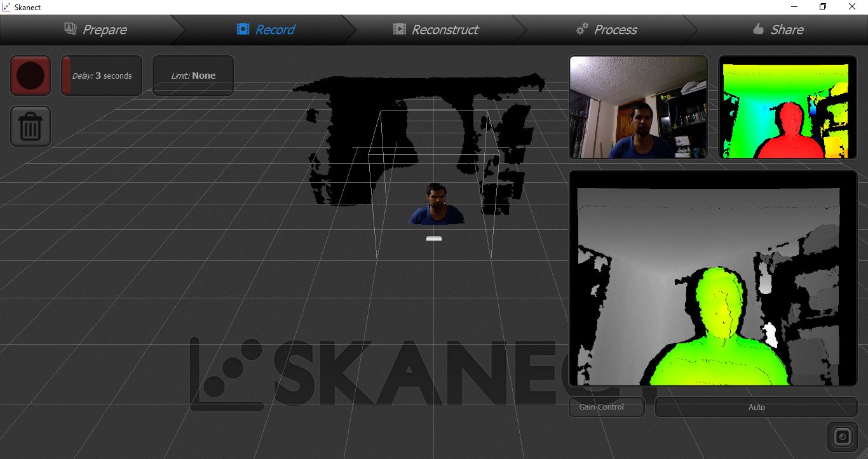This screenshot has height=459, width=868.
Task: Click the round icon button below Auto
Action: pos(843,437)
